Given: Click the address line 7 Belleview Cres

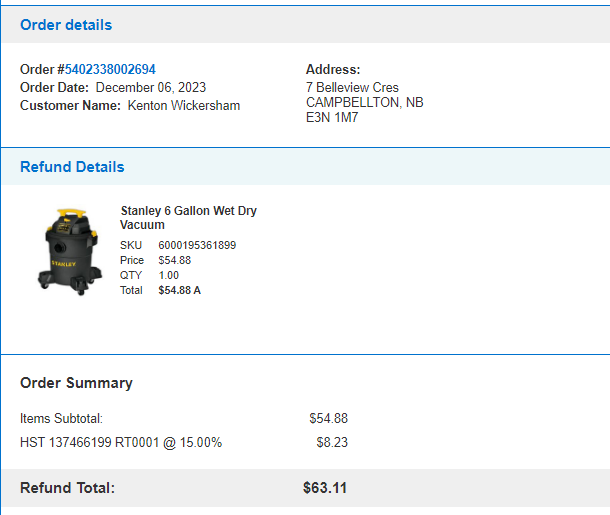Looking at the screenshot, I should coord(352,88).
